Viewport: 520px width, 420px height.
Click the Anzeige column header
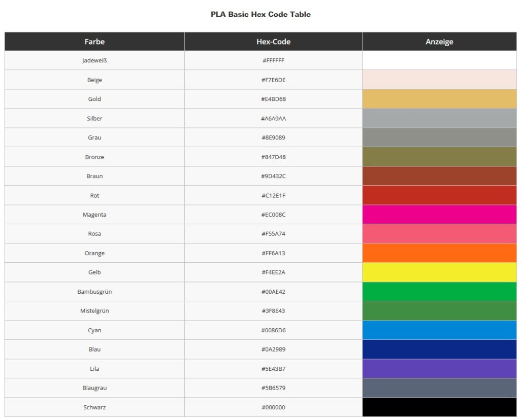pos(439,42)
